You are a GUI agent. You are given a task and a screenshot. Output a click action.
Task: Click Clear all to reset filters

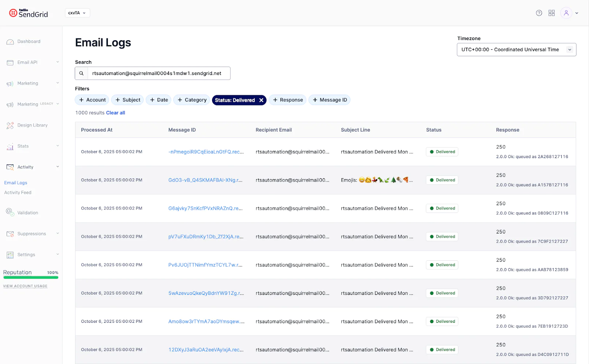click(115, 113)
